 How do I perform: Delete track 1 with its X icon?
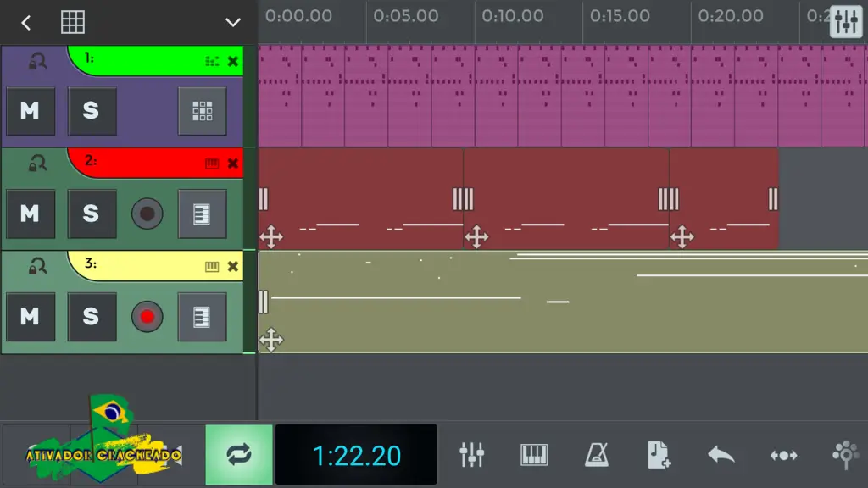pyautogui.click(x=233, y=61)
